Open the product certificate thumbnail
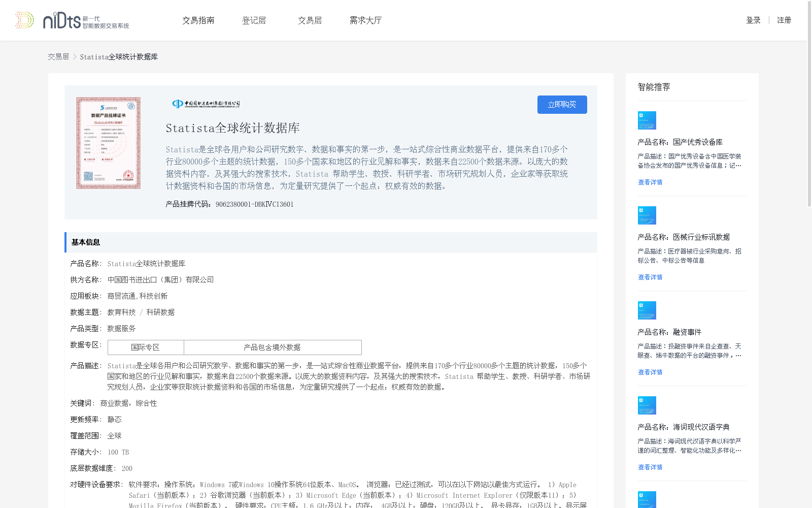 [108, 143]
